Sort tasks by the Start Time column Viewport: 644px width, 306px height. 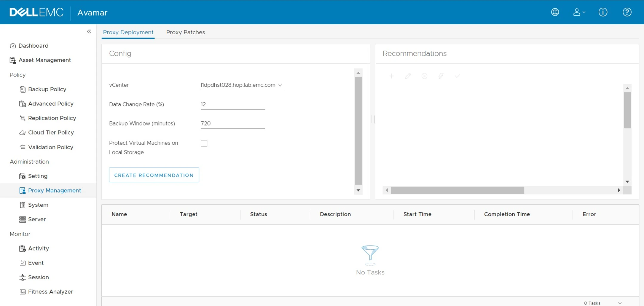tap(417, 214)
